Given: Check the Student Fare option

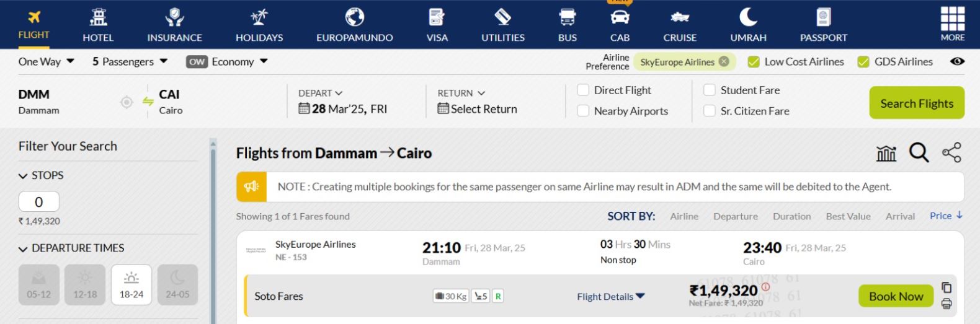Looking at the screenshot, I should click(x=710, y=90).
